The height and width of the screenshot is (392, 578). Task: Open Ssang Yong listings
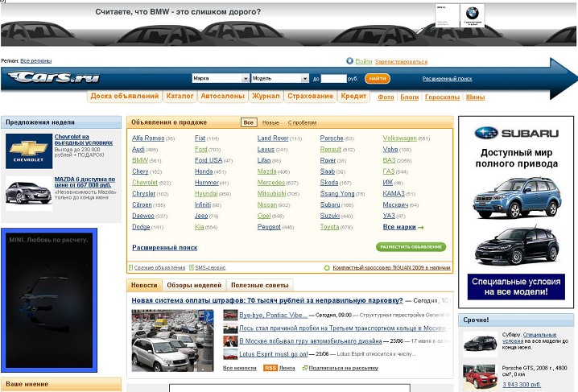(x=337, y=193)
